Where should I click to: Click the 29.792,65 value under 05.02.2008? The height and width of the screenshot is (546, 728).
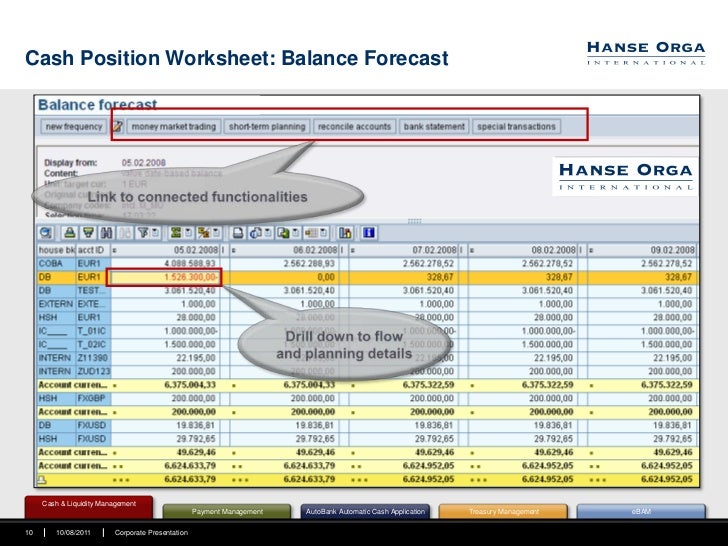195,439
